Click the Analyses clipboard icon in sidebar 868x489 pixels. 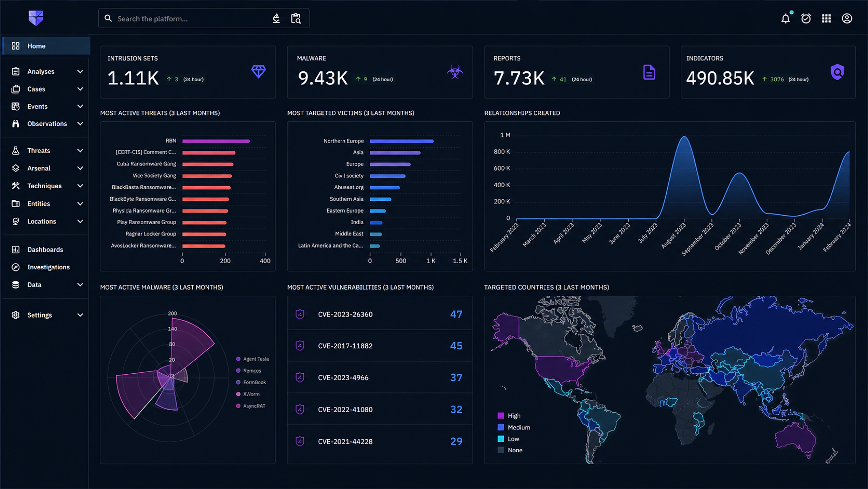[x=16, y=71]
